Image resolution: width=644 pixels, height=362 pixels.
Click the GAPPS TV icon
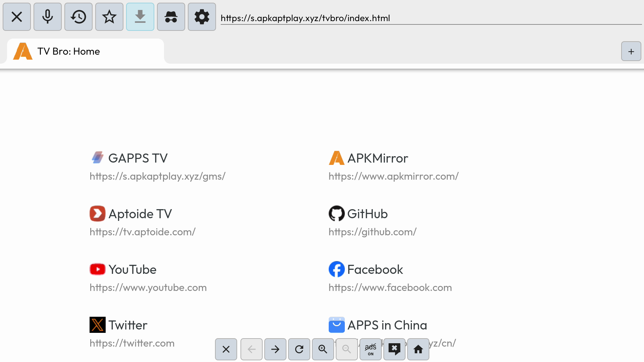pos(98,158)
